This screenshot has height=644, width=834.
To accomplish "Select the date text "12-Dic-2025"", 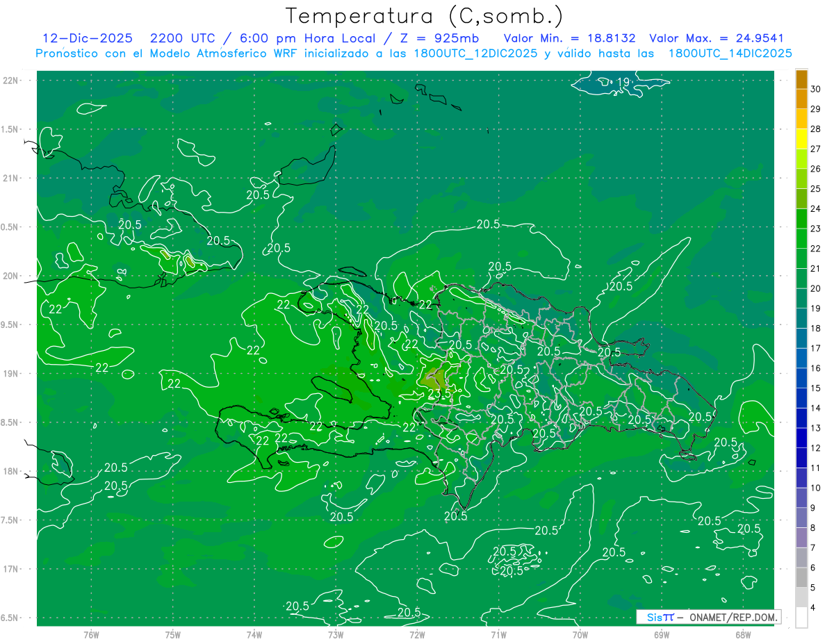I will pos(88,38).
